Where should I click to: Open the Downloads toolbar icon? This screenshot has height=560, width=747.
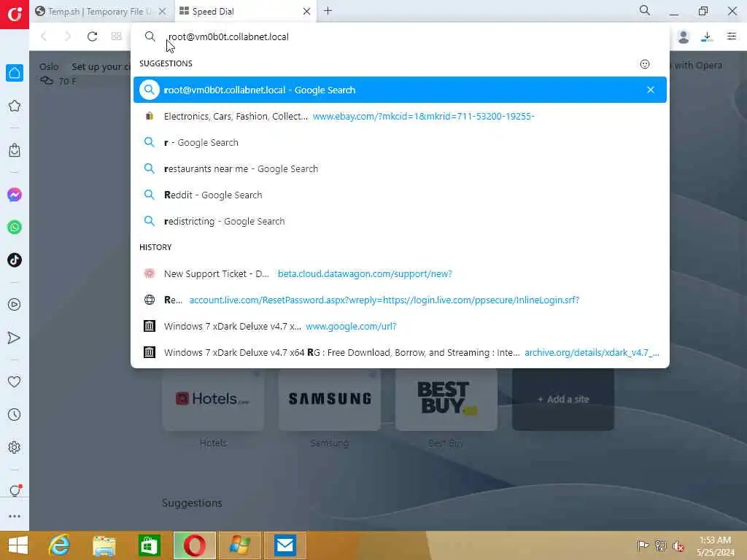[x=707, y=36]
